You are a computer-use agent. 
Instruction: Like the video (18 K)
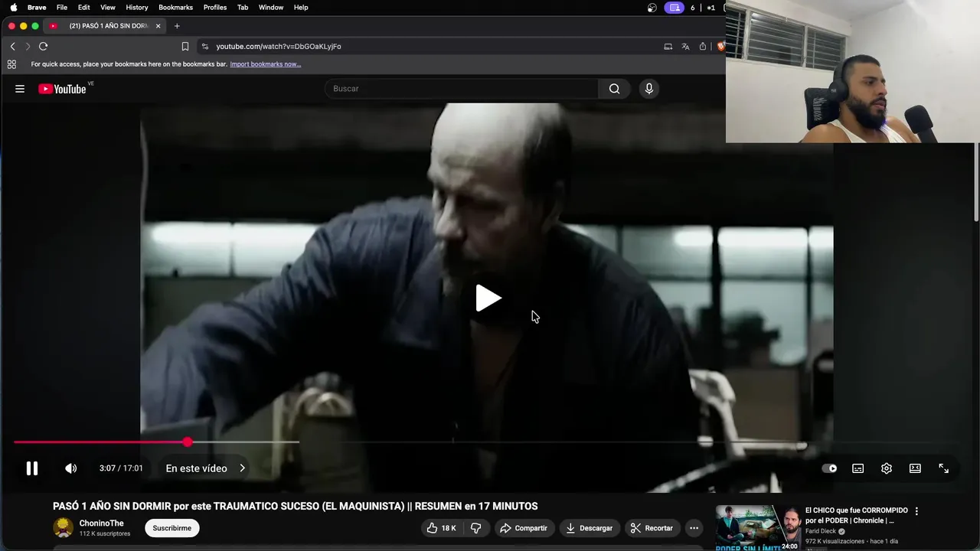coord(441,528)
